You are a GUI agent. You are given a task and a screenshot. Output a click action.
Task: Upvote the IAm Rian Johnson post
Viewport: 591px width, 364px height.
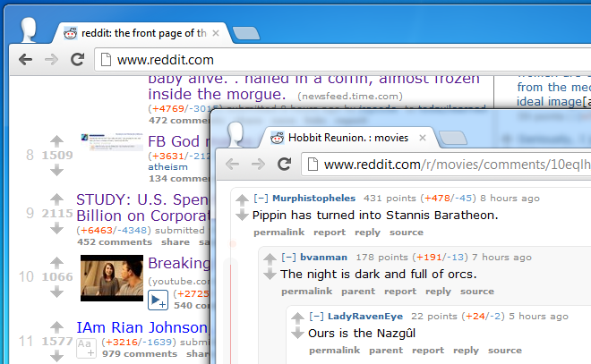coord(57,326)
